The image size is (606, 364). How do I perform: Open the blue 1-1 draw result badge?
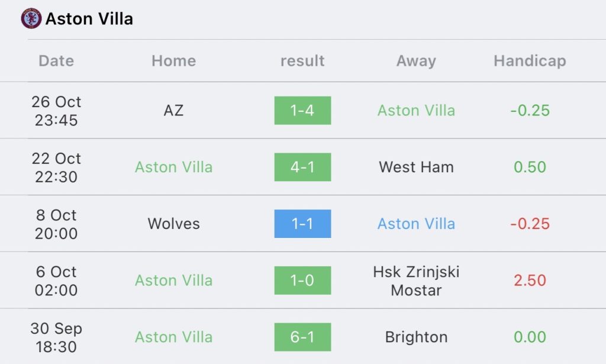(x=302, y=224)
